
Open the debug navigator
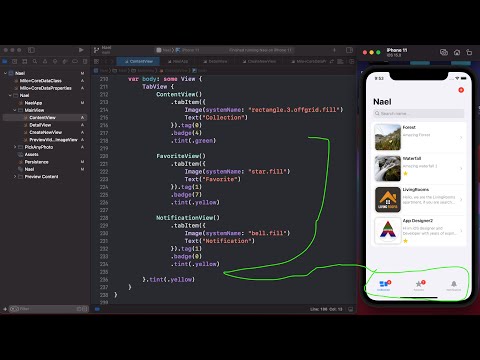click(65, 61)
